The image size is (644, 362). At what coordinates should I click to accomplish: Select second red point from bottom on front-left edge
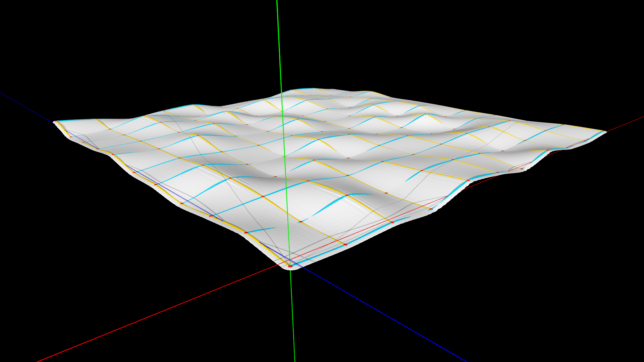click(x=211, y=216)
